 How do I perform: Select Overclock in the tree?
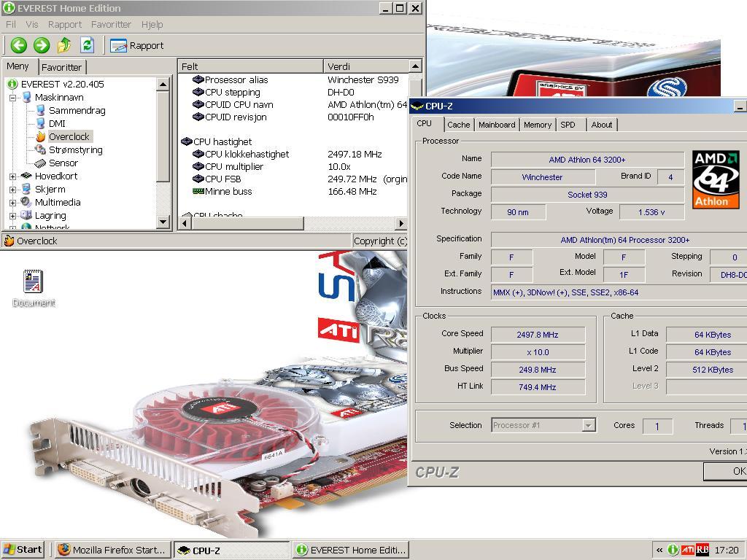pyautogui.click(x=69, y=136)
